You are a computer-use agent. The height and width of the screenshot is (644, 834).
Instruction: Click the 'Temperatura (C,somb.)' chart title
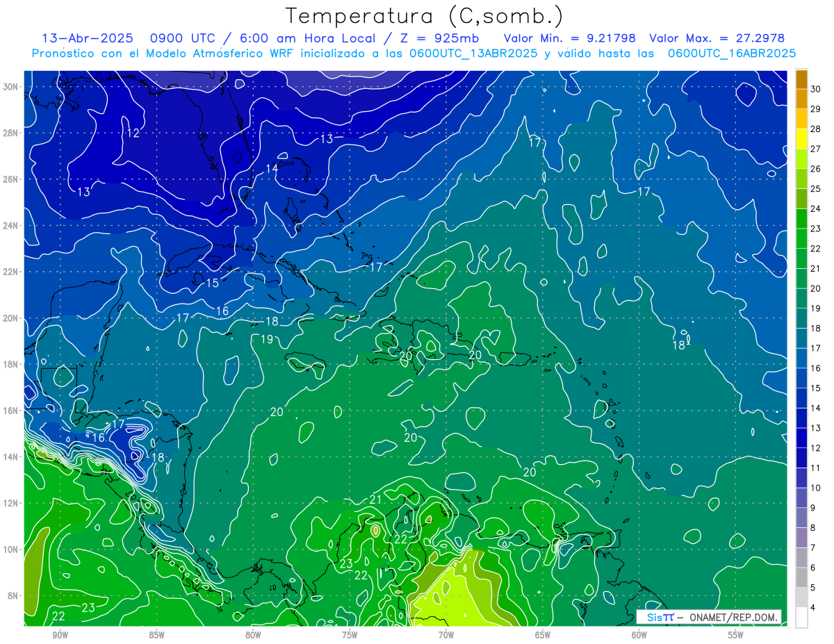[x=424, y=15]
